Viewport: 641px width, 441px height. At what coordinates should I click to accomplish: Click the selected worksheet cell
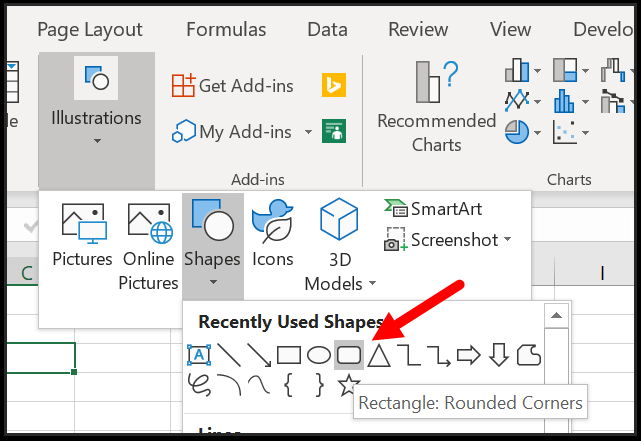point(41,358)
